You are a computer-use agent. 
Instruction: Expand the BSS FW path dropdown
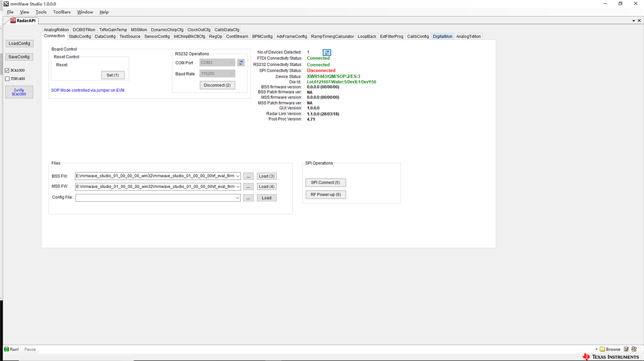click(238, 176)
